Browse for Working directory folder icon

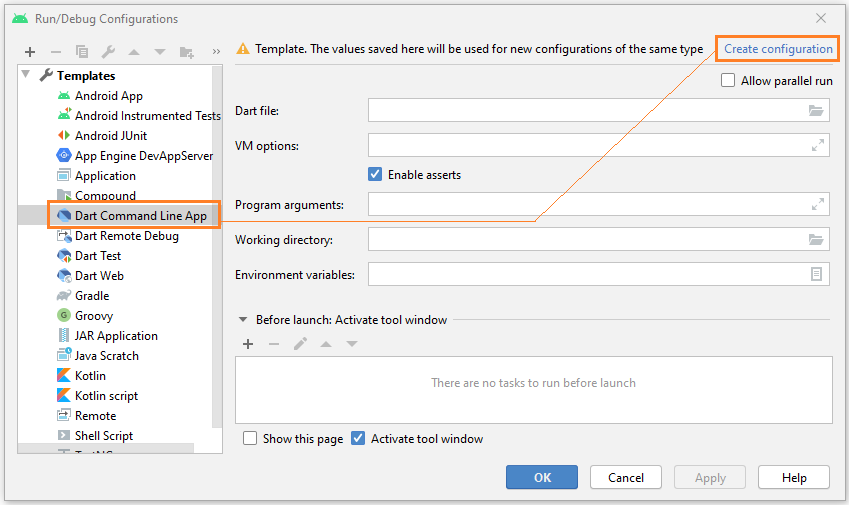[x=816, y=239]
